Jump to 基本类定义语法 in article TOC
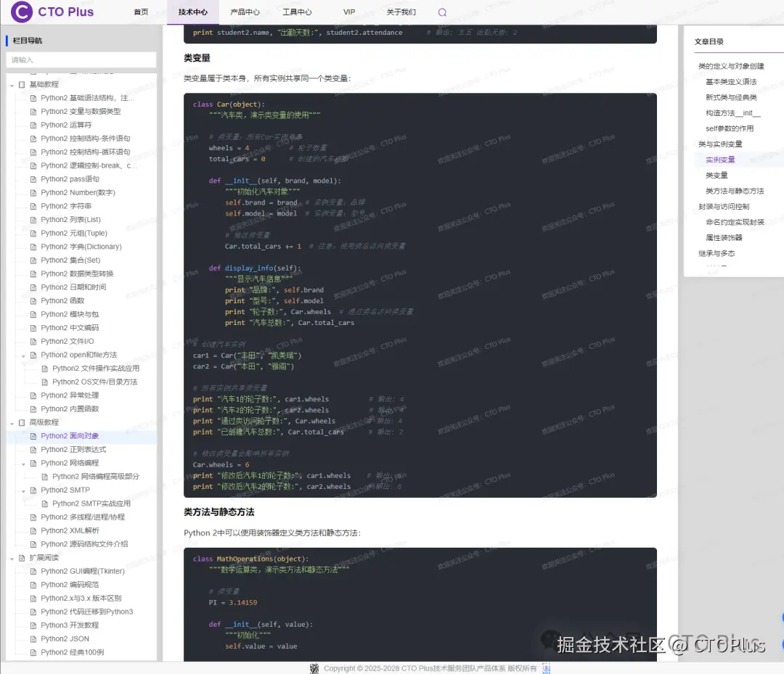Image resolution: width=784 pixels, height=674 pixels. (x=731, y=81)
